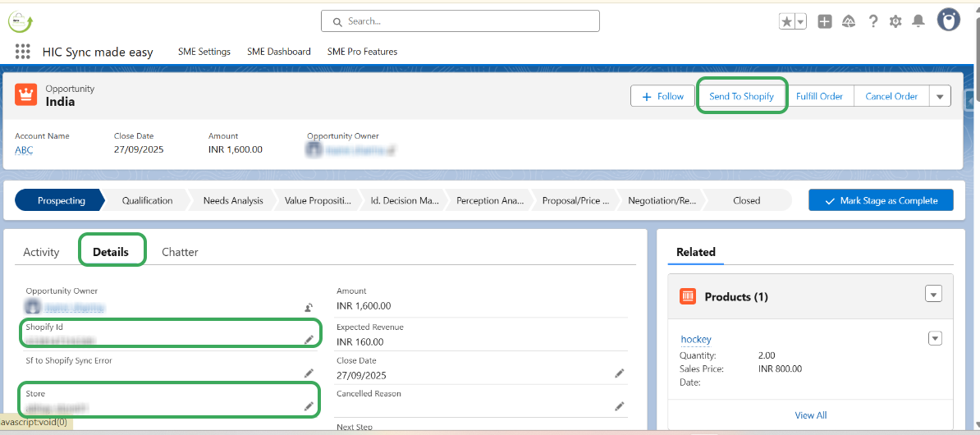Click the Amount value INR 1,600.00 in Details
Viewport: 980px width, 435px height.
[364, 306]
